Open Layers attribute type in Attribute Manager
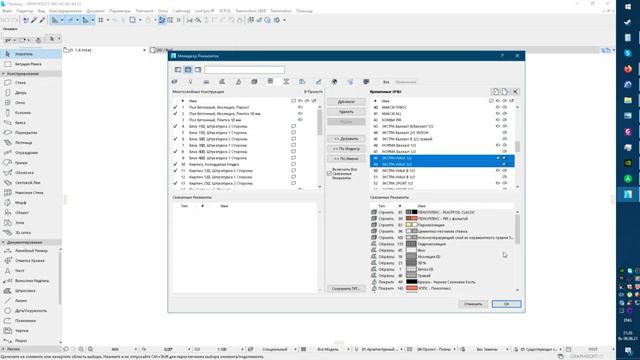This screenshot has height=360, width=640. 174,82
